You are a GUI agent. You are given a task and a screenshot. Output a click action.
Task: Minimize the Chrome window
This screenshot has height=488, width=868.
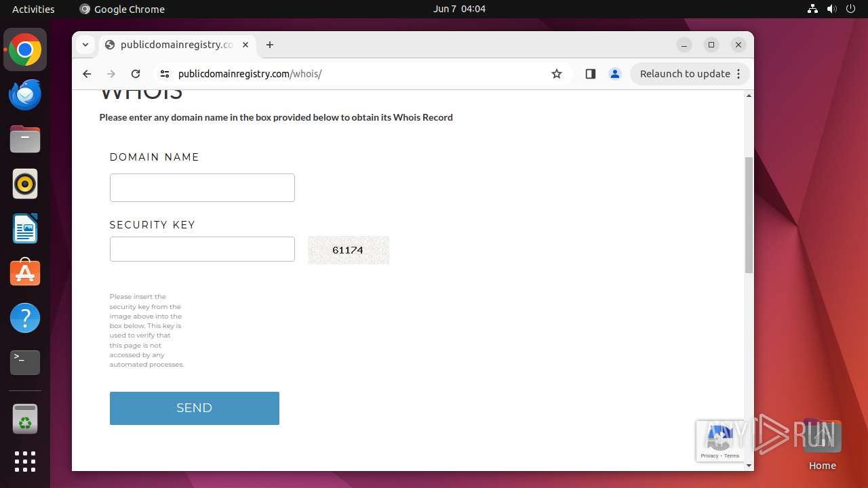point(684,45)
